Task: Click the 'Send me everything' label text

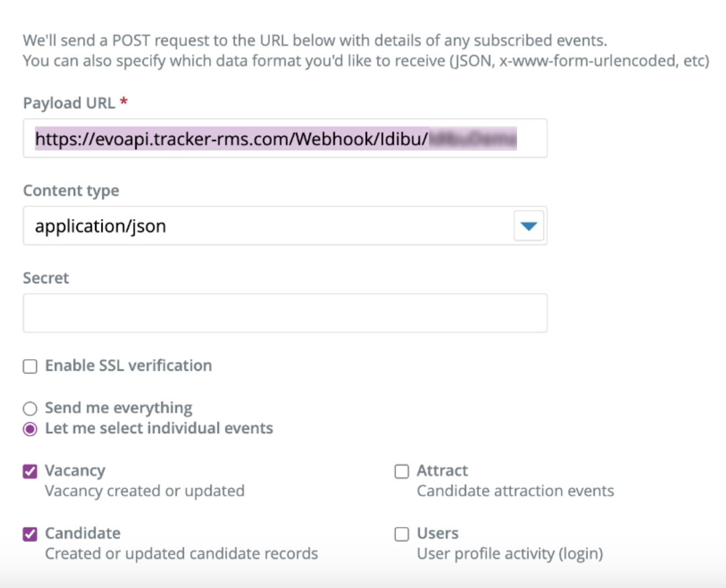Action: pos(119,408)
